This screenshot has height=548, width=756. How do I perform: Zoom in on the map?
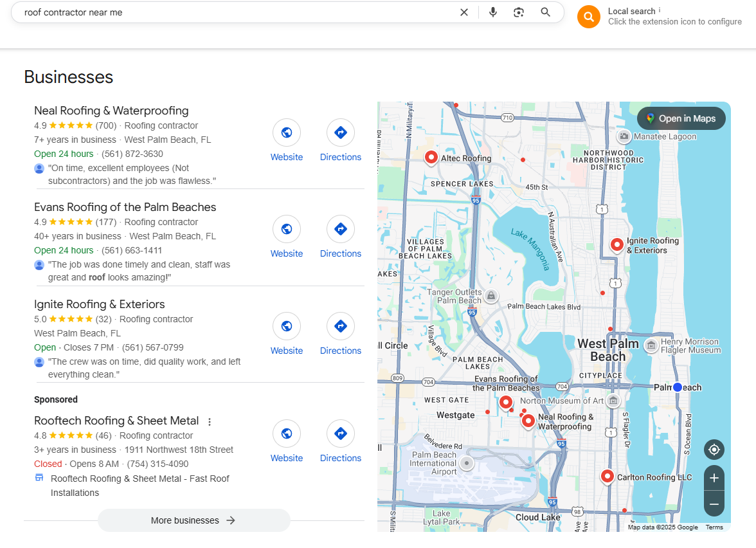tap(714, 478)
